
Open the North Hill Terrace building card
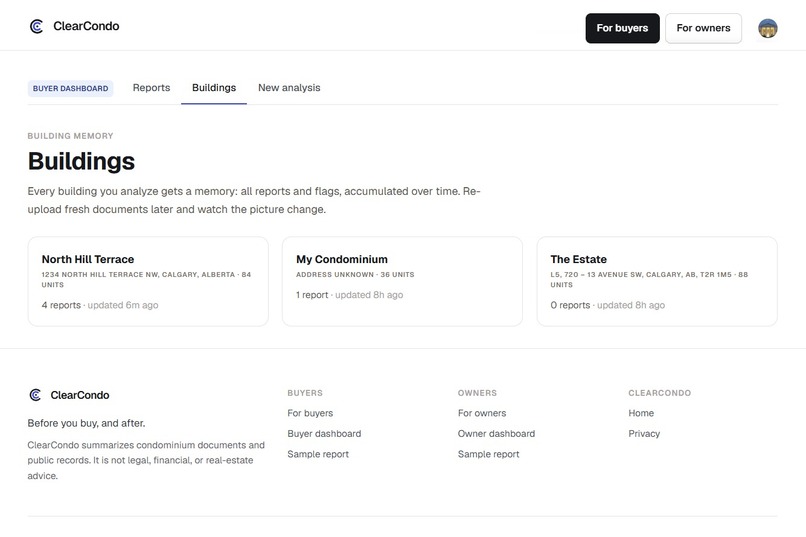[148, 281]
